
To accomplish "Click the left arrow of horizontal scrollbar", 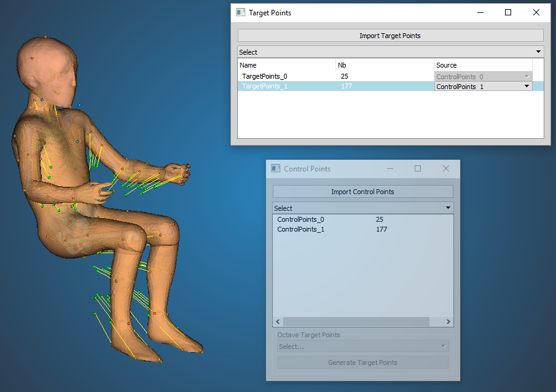I will 278,321.
